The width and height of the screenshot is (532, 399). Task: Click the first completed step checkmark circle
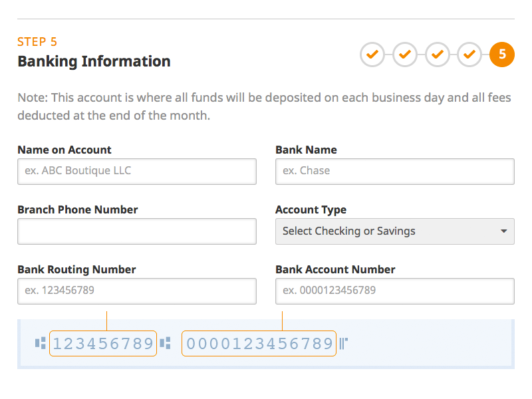coord(372,55)
